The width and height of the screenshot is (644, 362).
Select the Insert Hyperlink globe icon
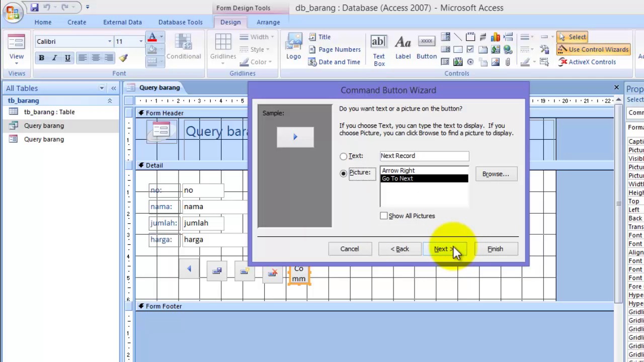(x=508, y=50)
